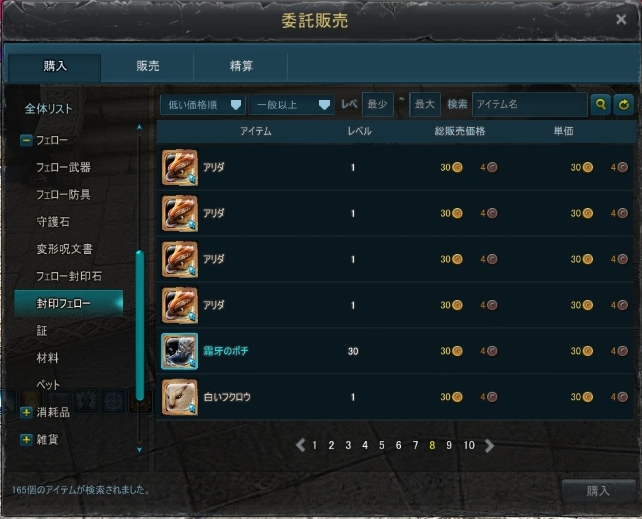642x519 pixels.
Task: Click the sidebar teal scrollbar thumb
Action: [140, 325]
